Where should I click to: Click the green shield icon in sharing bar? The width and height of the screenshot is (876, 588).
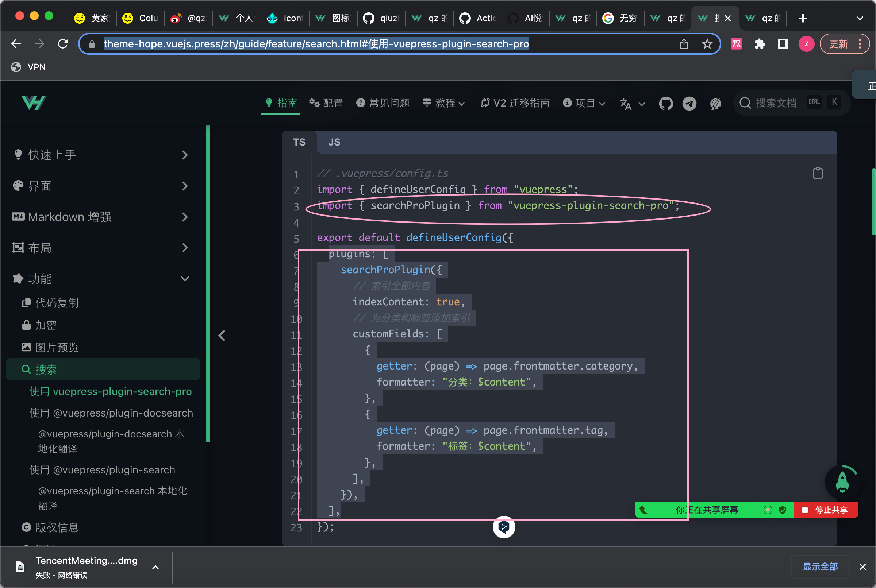coord(782,510)
